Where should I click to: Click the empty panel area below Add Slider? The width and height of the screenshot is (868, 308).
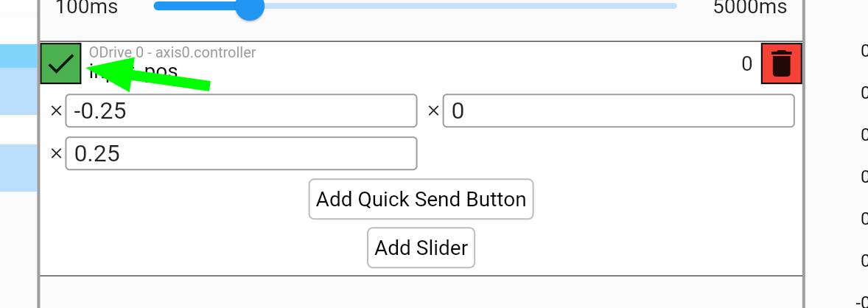pos(421,292)
